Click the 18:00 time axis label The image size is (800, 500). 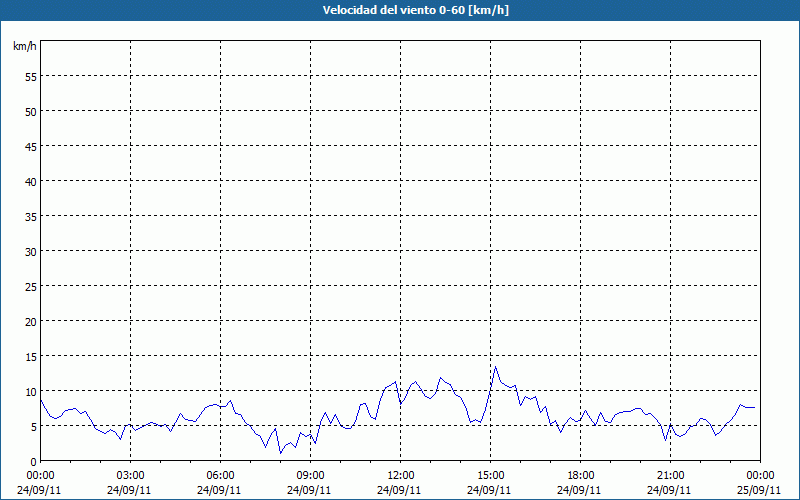tap(581, 476)
